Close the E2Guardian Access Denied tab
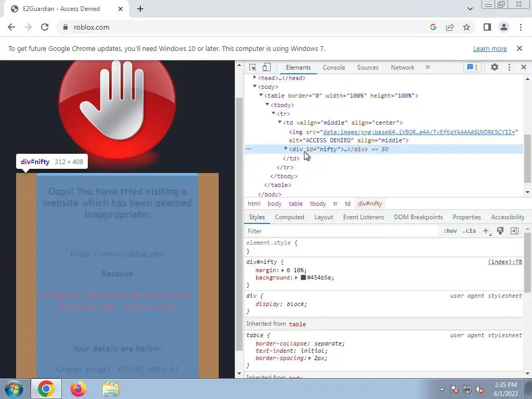The height and width of the screenshot is (399, 532). [x=121, y=9]
